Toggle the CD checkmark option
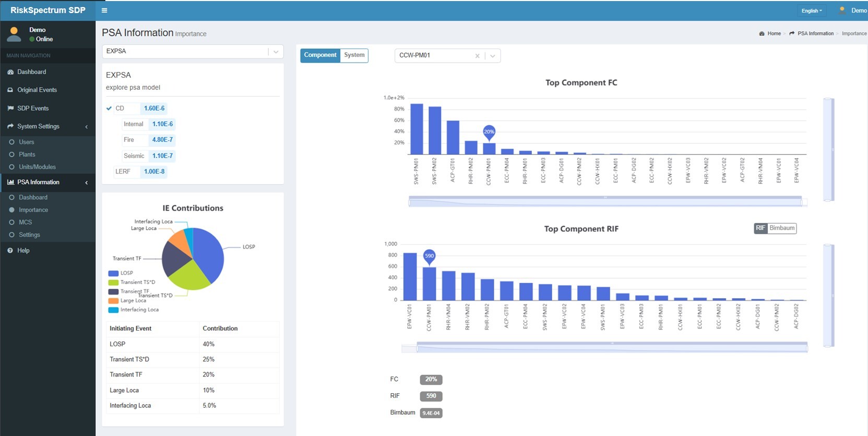 coord(109,109)
